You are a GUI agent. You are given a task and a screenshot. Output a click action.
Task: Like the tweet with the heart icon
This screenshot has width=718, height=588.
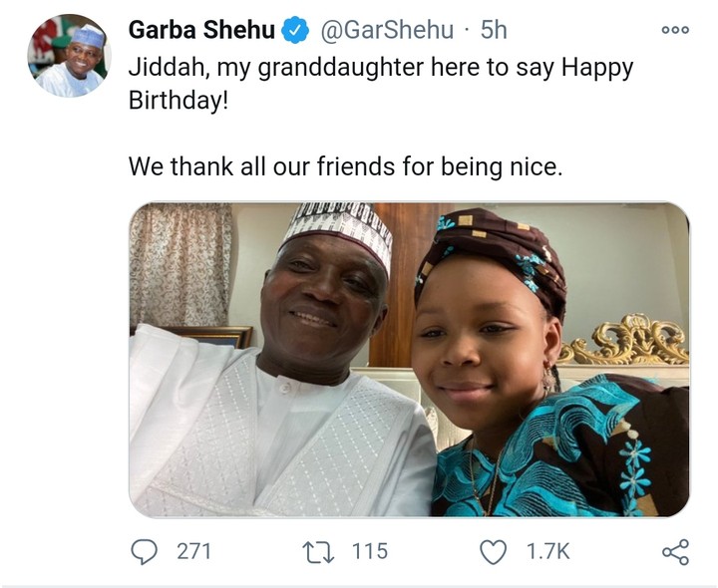[493, 551]
